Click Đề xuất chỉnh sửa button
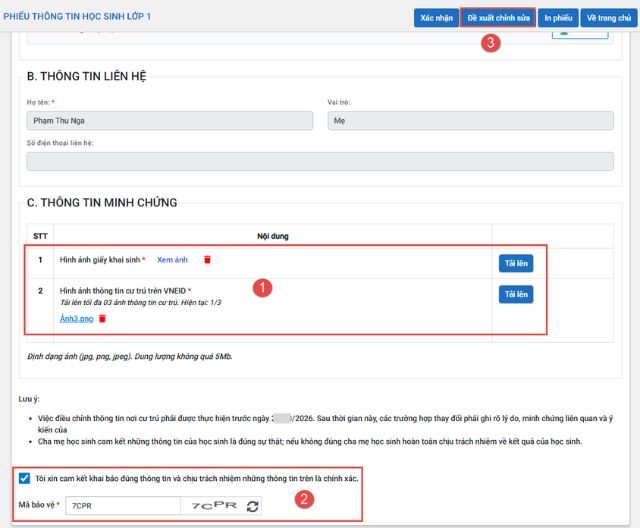Viewport: 640px width, 528px height. (498, 18)
